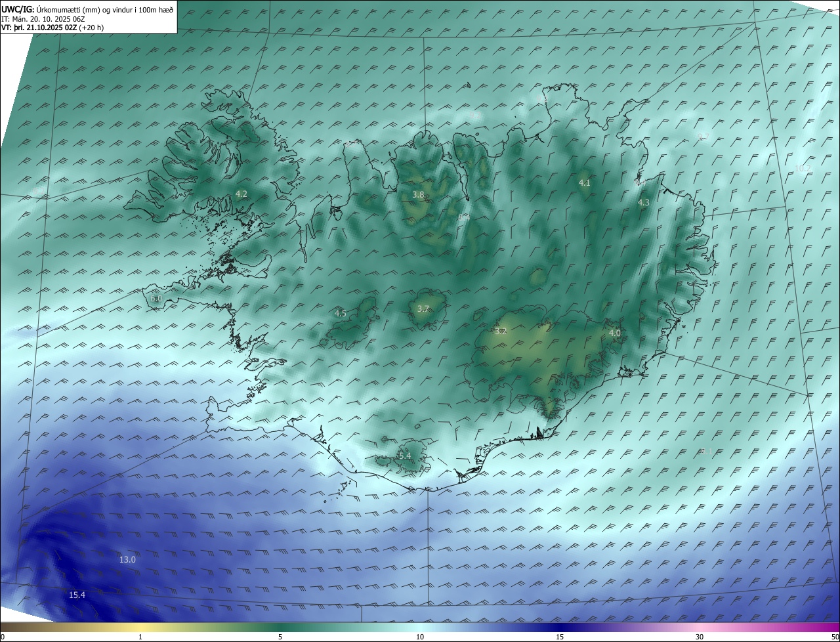The width and height of the screenshot is (840, 642).
Task: Click the 4.0 value in the southeast
Action: pos(614,333)
